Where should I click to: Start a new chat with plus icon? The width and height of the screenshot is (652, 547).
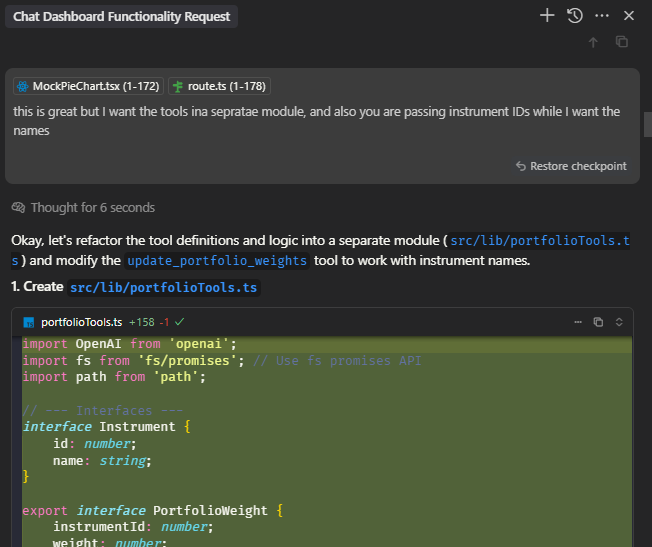(547, 16)
